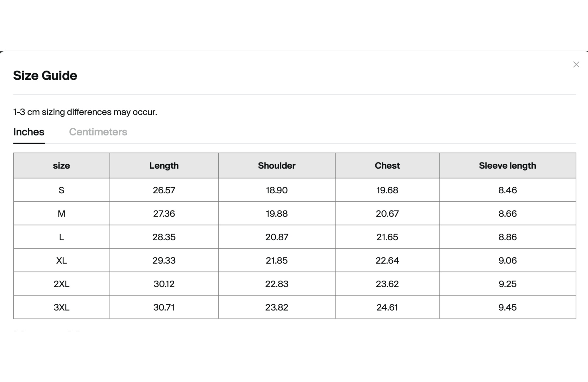The image size is (588, 382).
Task: Click the chest value 20.67
Action: 387,214
